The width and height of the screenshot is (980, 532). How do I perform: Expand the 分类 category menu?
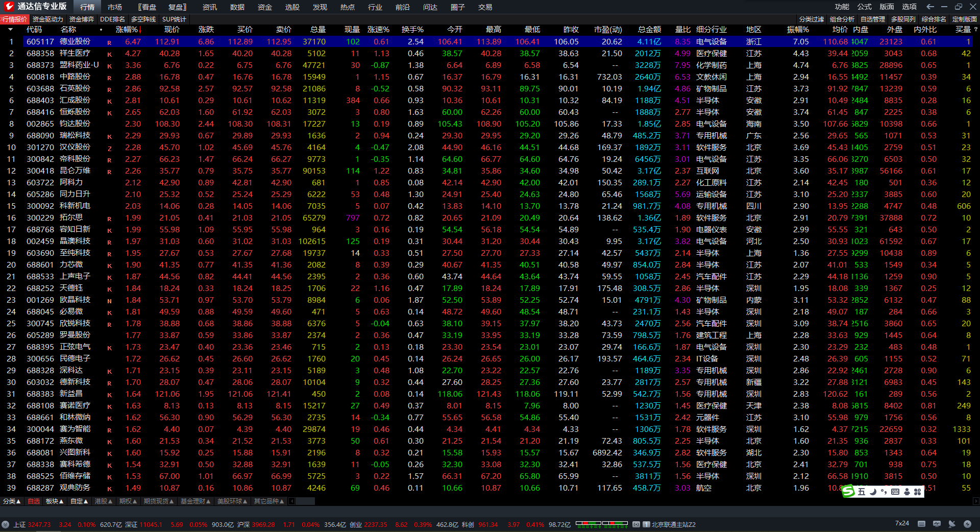pyautogui.click(x=12, y=501)
